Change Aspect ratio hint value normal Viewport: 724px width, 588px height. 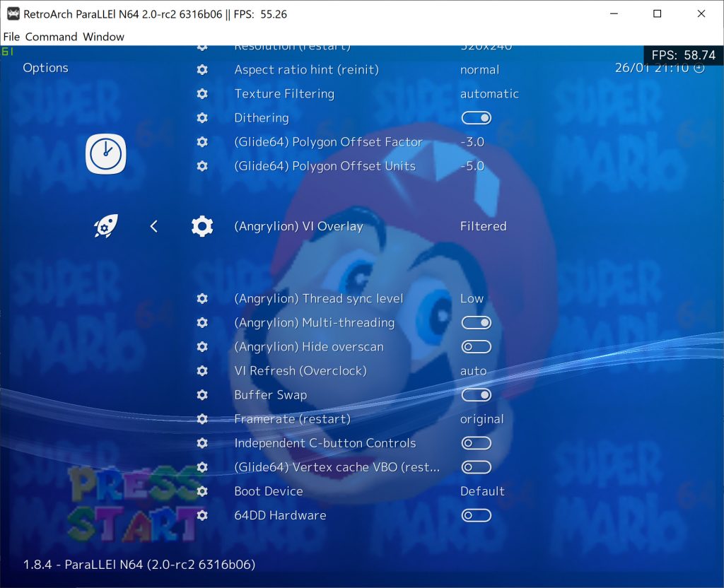coord(480,70)
